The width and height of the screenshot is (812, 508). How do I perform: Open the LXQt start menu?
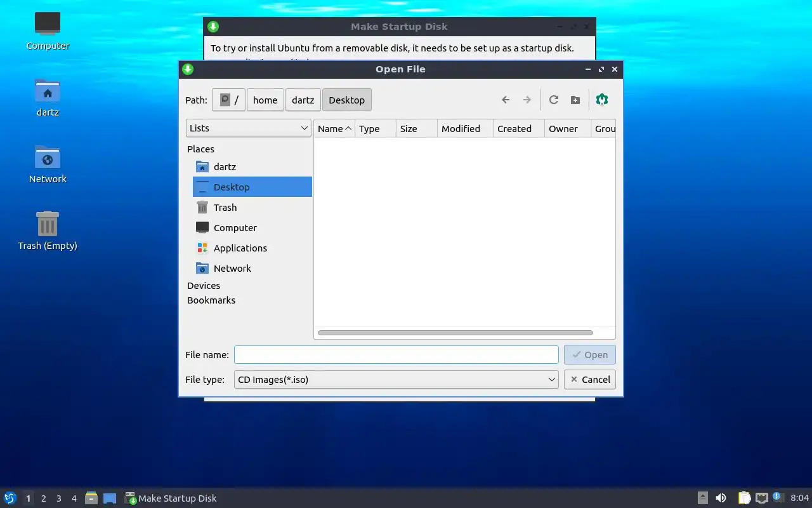tap(10, 498)
